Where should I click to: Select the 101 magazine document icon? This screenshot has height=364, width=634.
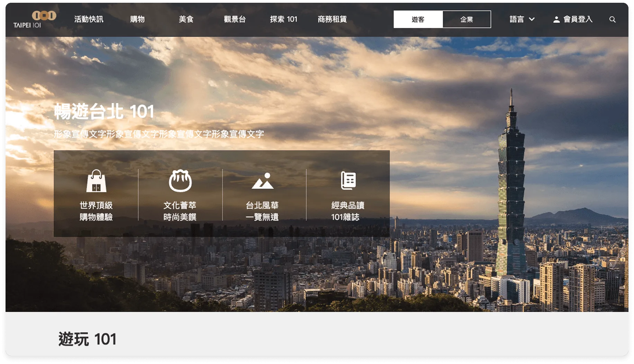pos(348,180)
